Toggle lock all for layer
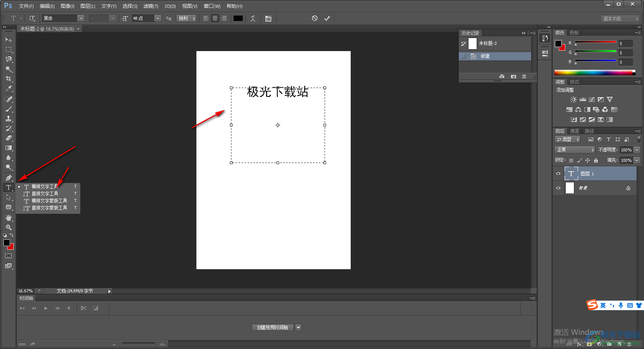This screenshot has width=644, height=349. click(x=596, y=160)
